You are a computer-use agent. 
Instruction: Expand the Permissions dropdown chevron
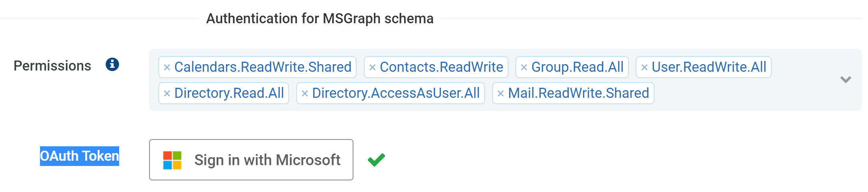845,79
